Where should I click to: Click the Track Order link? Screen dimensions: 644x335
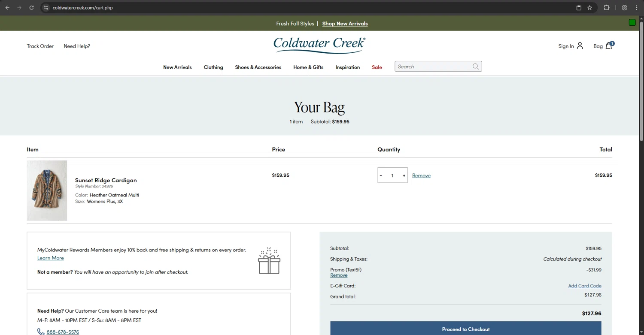click(x=40, y=46)
